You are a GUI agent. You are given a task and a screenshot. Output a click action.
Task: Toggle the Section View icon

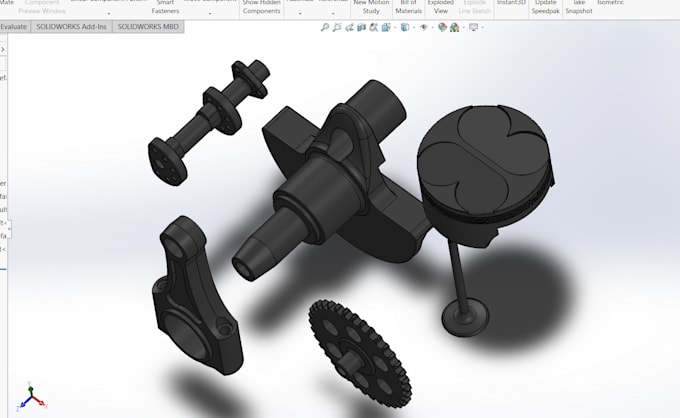[x=361, y=27]
